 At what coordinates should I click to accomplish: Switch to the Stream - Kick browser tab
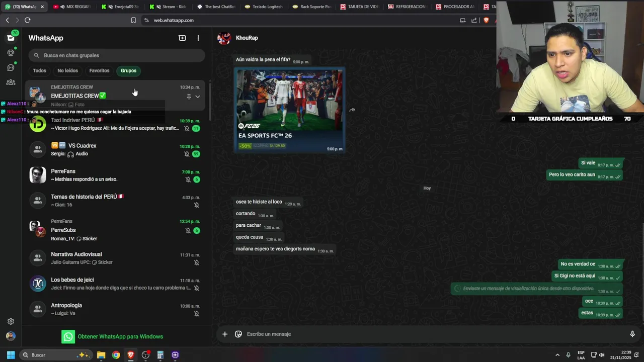pos(169,7)
